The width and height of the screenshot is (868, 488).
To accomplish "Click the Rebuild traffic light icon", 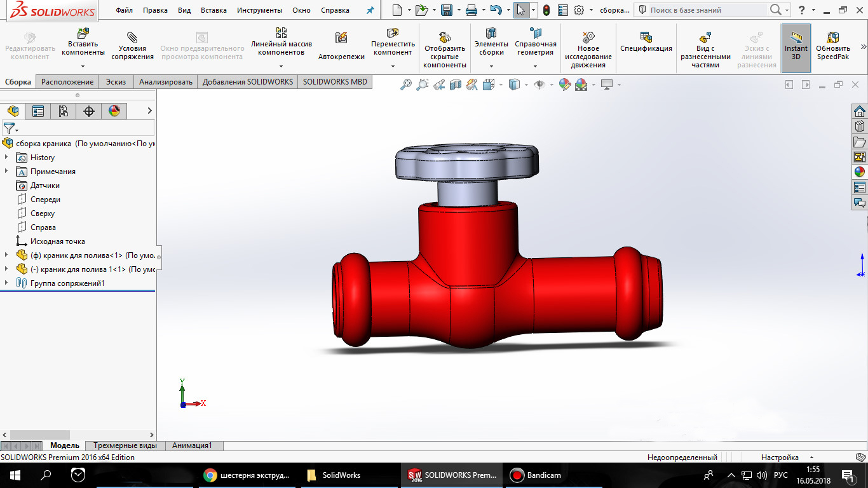I will pyautogui.click(x=546, y=10).
